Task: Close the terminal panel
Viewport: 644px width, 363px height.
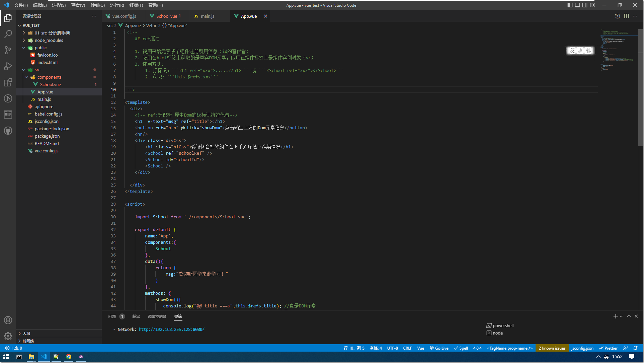Action: [x=636, y=316]
